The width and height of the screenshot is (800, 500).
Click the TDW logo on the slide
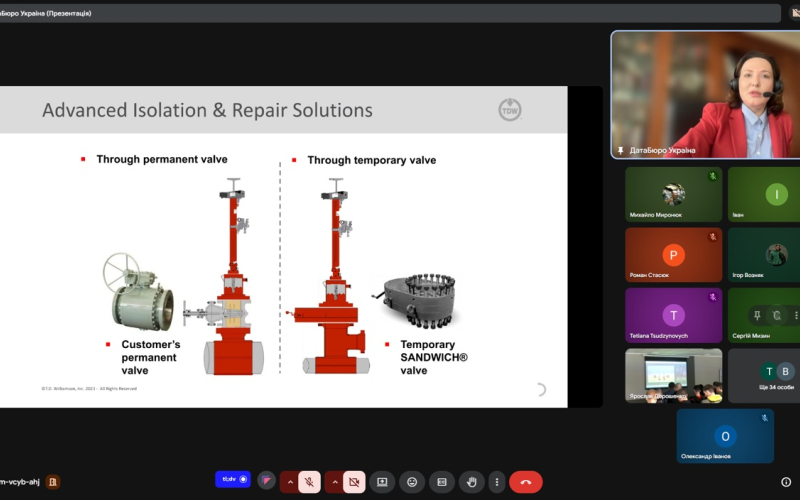(509, 109)
